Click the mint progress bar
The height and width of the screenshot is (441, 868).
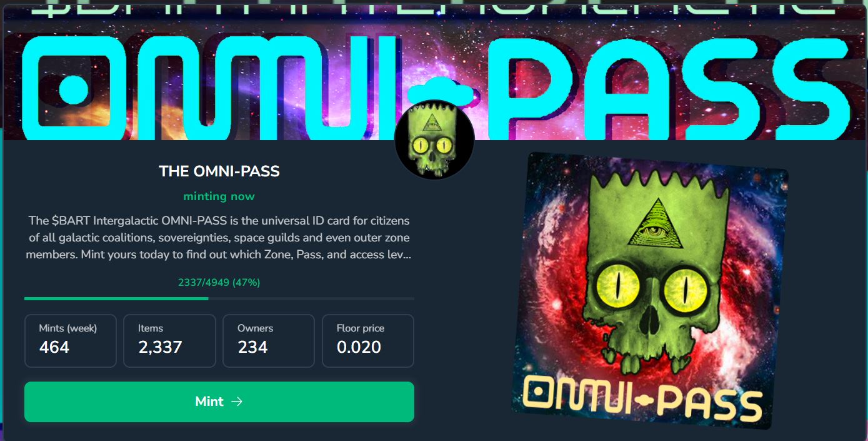click(219, 298)
